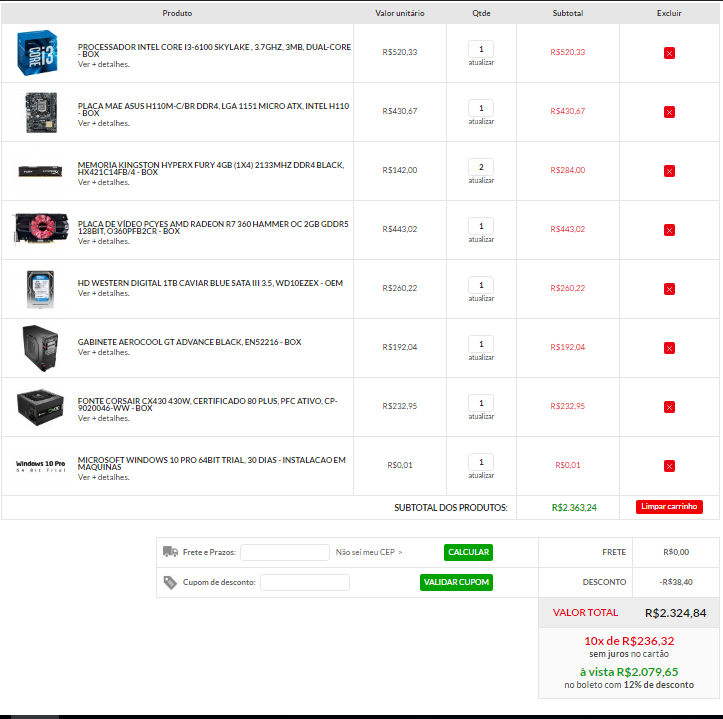
Task: Open 'Ver + detalhes' for the ASUS motherboard
Action: (103, 123)
